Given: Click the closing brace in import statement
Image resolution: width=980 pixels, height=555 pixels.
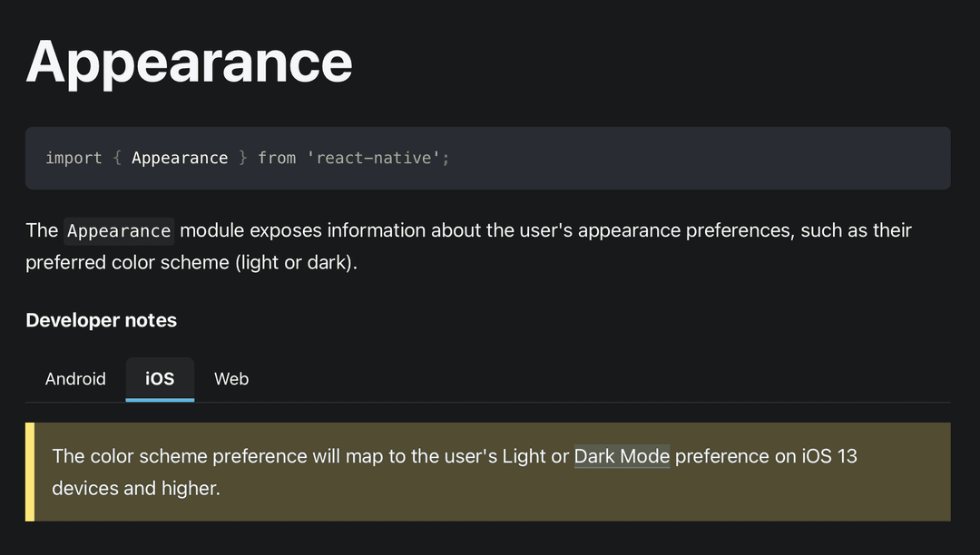Looking at the screenshot, I should (242, 159).
